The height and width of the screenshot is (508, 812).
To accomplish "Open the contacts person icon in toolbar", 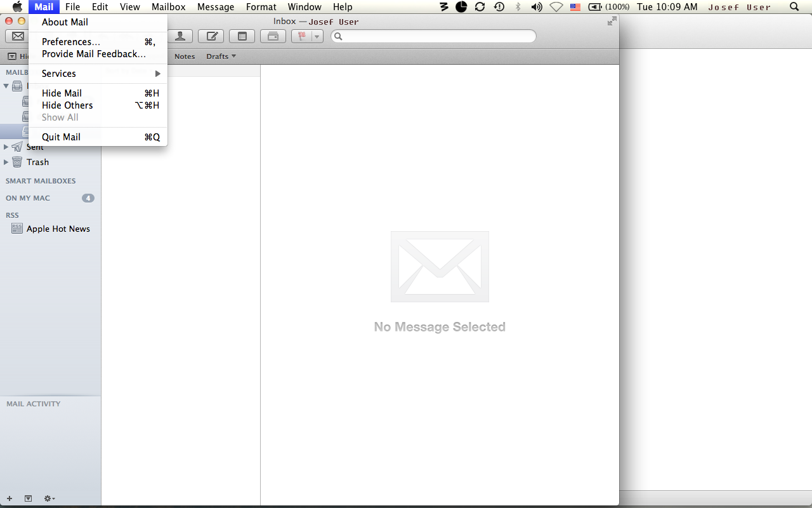I will [x=181, y=36].
